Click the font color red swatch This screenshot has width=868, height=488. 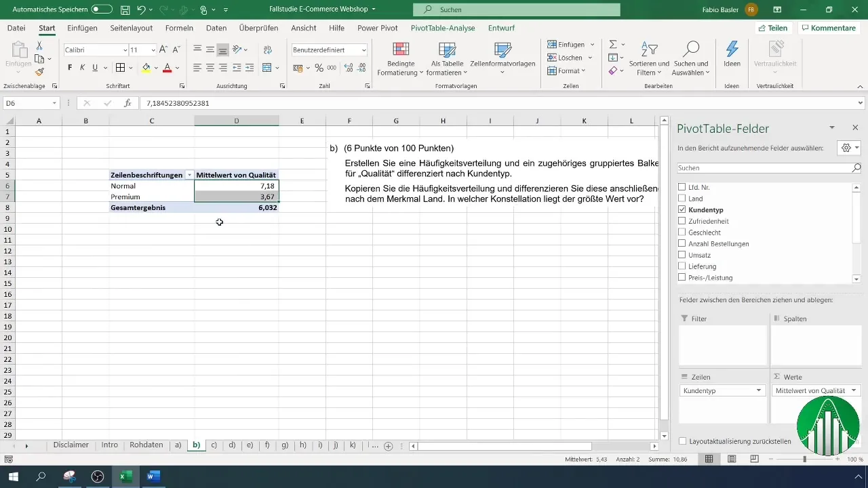coord(167,68)
